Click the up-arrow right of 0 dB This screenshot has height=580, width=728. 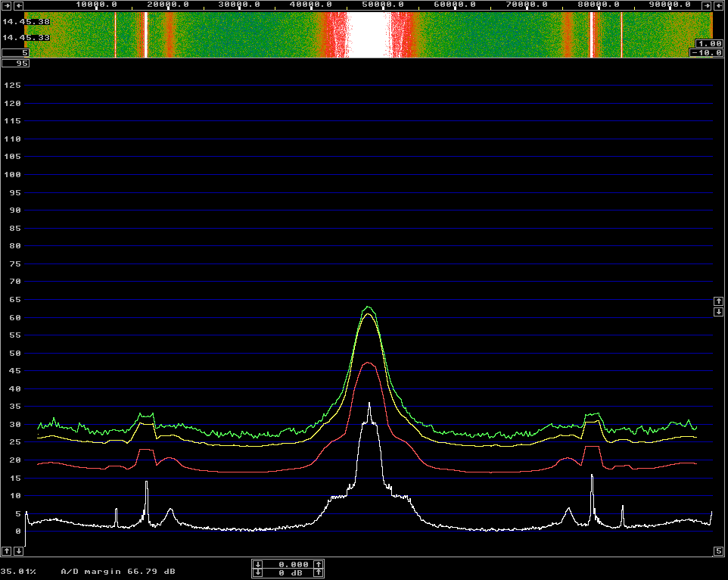(318, 572)
